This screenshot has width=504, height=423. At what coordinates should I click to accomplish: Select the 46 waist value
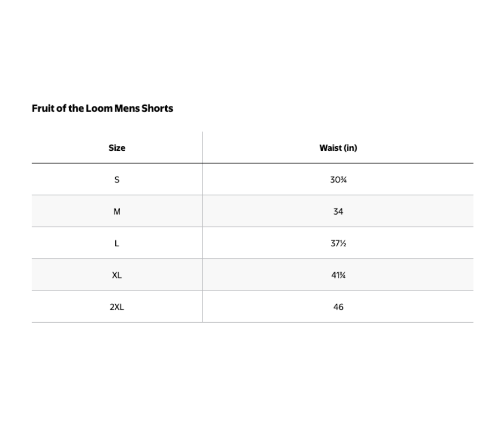click(338, 307)
